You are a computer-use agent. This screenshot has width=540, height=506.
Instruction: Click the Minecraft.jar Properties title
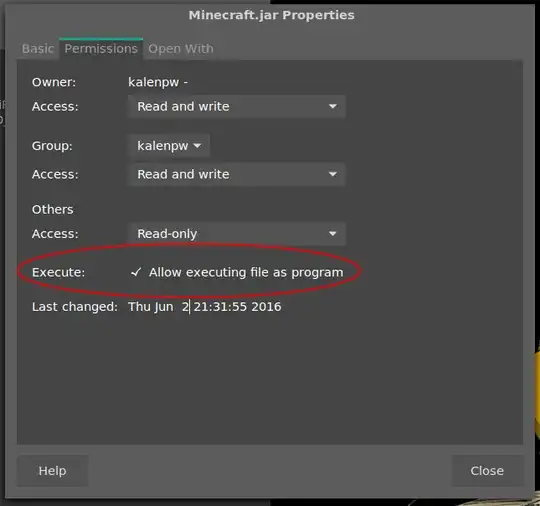click(271, 15)
